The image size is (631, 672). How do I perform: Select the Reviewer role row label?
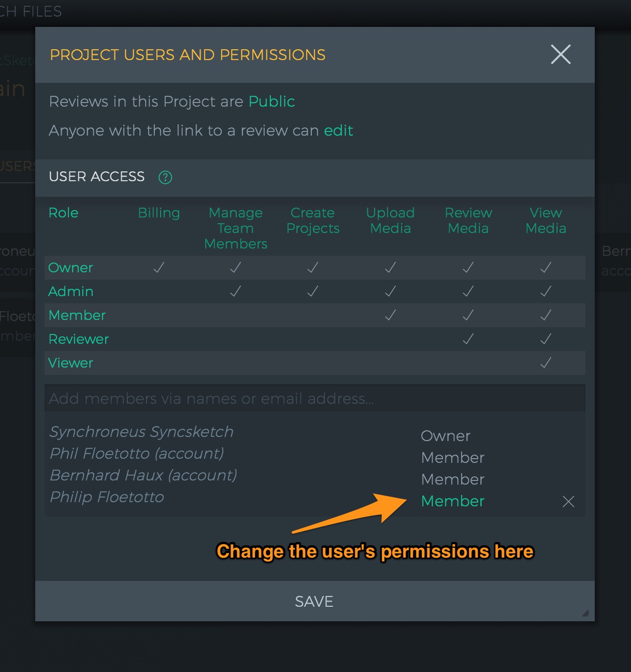coord(79,339)
